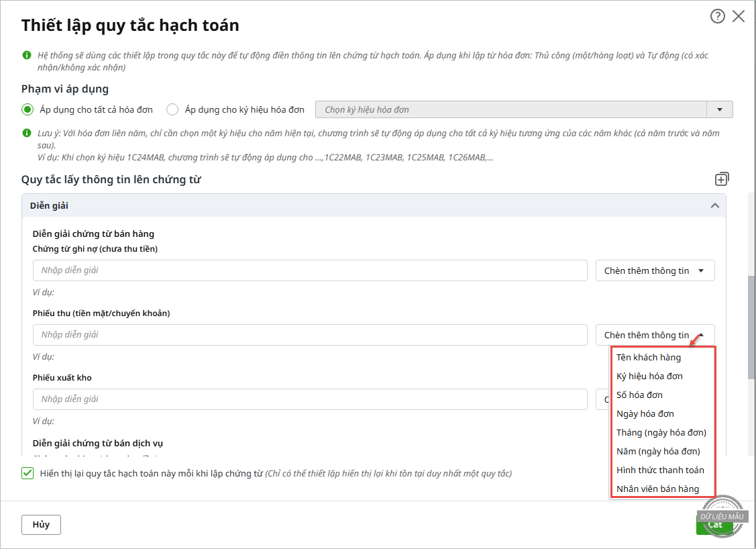Viewport: 756px width, 549px height.
Task: Choose 'Tên khách hàng' from the list
Action: tap(649, 357)
